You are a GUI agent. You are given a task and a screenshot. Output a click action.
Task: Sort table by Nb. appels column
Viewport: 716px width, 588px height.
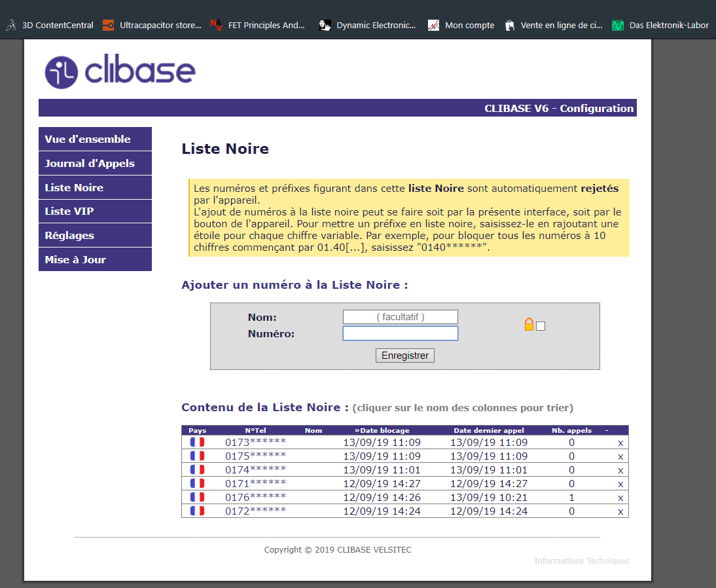571,430
